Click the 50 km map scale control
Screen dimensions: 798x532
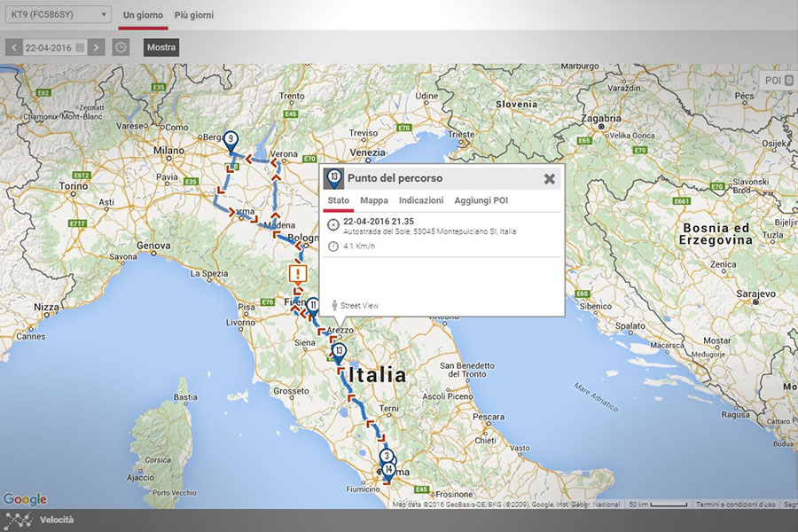[x=658, y=504]
